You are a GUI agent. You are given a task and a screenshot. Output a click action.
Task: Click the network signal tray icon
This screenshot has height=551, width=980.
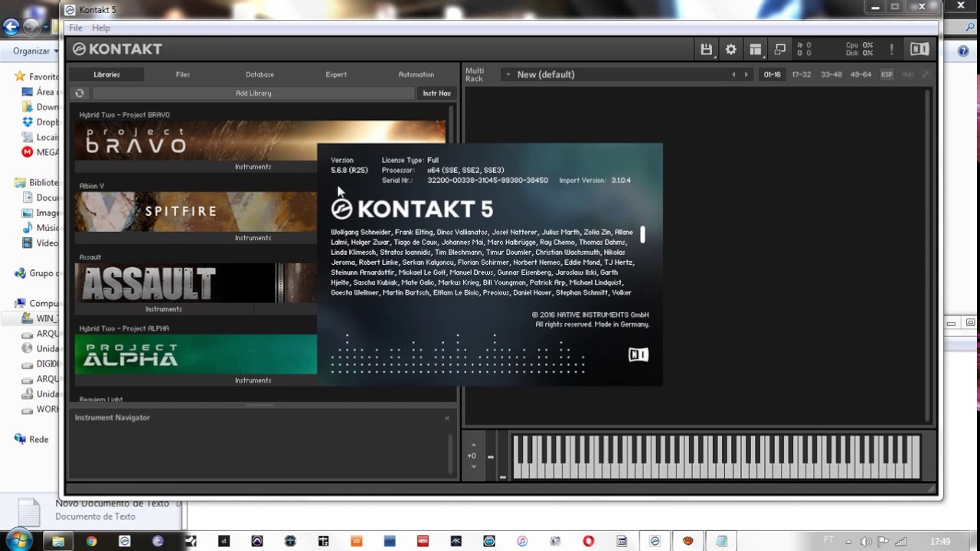tap(901, 542)
